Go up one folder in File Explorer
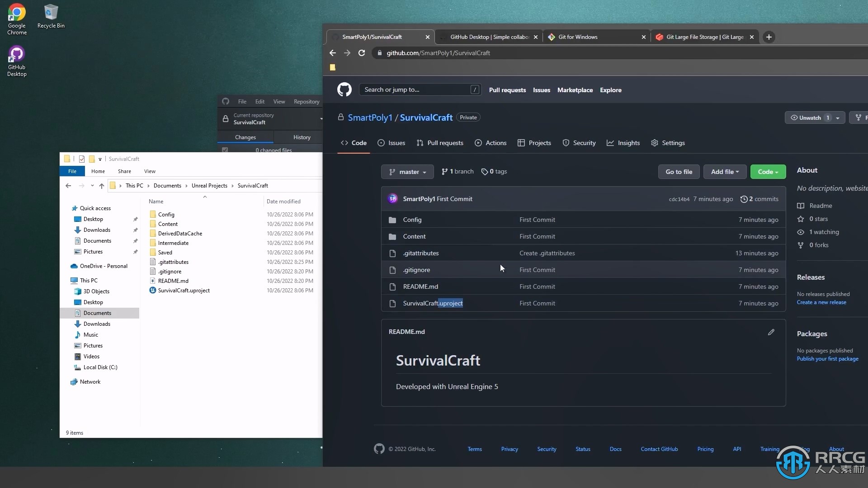This screenshot has width=868, height=488. pos(102,186)
